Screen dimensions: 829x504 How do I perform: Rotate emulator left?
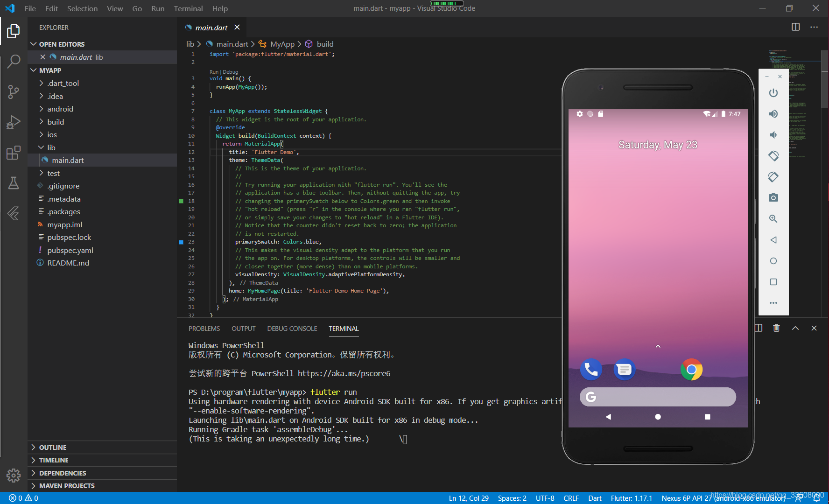773,156
